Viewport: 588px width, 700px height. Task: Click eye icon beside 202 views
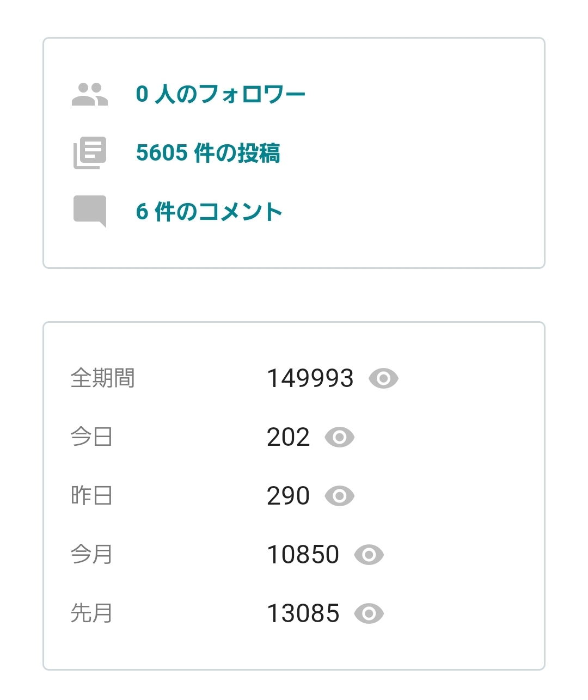(x=339, y=437)
